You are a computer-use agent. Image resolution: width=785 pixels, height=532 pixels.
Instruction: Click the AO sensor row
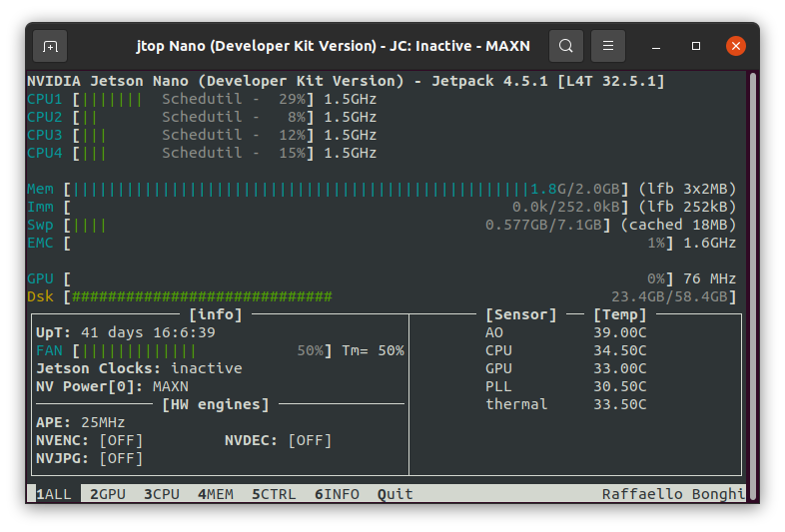coord(565,332)
